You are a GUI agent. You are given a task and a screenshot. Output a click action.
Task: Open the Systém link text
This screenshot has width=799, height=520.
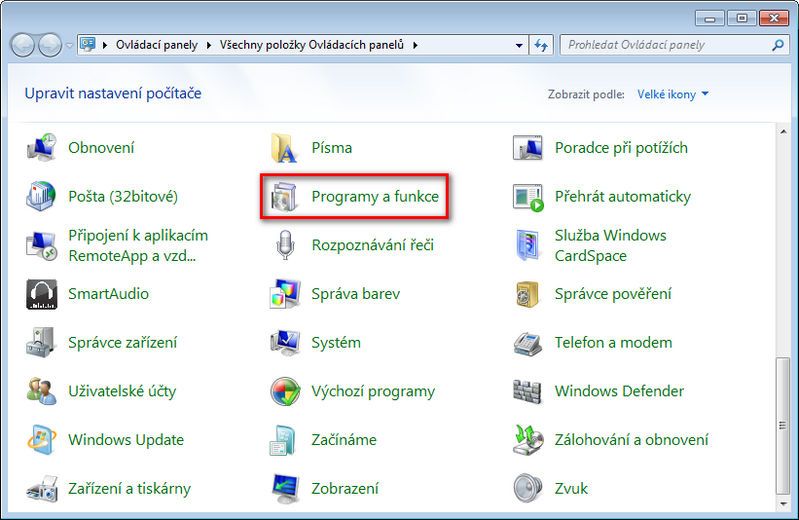336,343
